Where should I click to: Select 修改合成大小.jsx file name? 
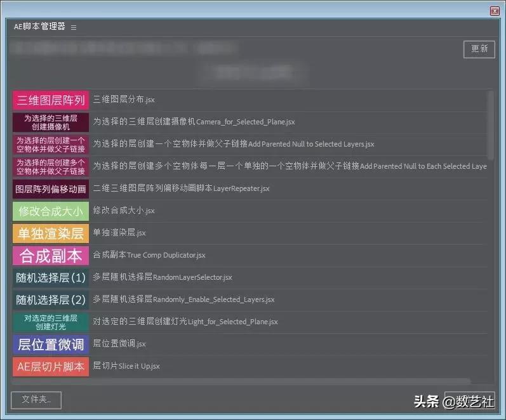pos(124,211)
